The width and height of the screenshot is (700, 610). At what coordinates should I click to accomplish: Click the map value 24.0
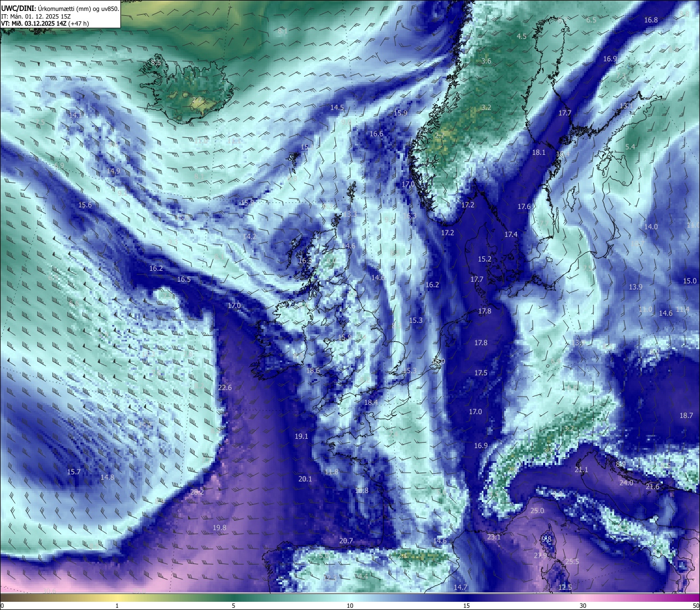click(626, 483)
